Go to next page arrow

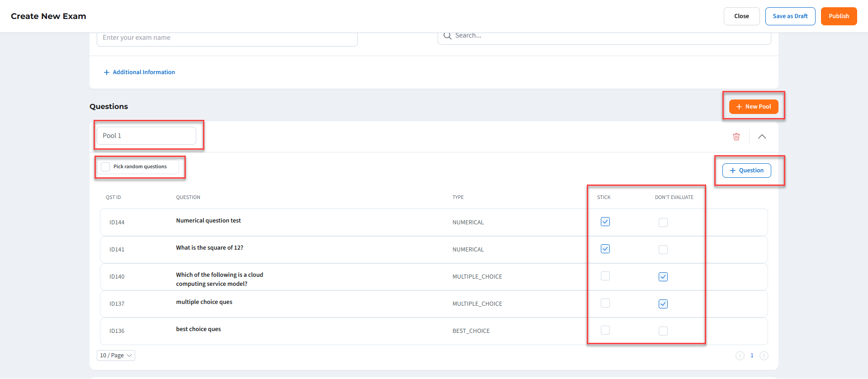pyautogui.click(x=764, y=355)
